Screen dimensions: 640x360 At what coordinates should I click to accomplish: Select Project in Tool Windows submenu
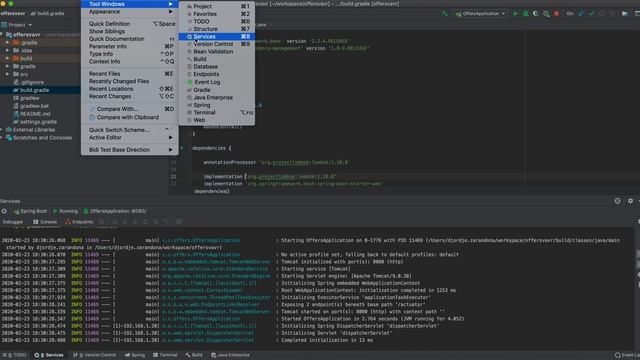click(217, 6)
